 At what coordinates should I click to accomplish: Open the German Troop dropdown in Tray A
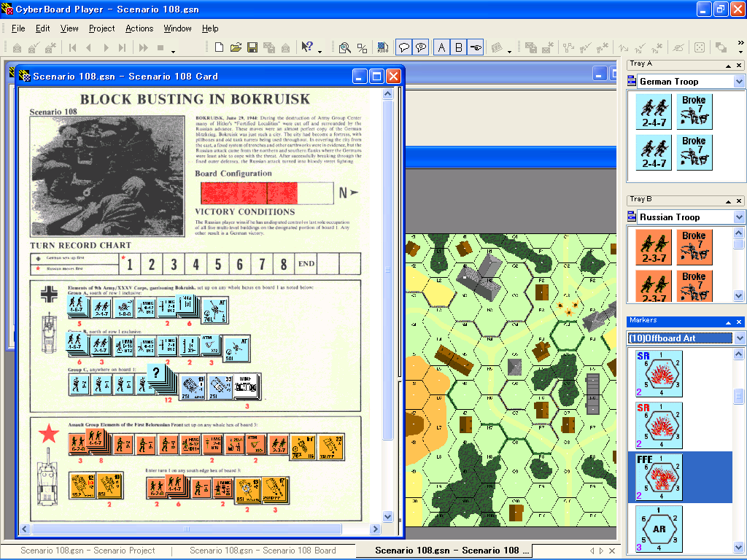[739, 82]
